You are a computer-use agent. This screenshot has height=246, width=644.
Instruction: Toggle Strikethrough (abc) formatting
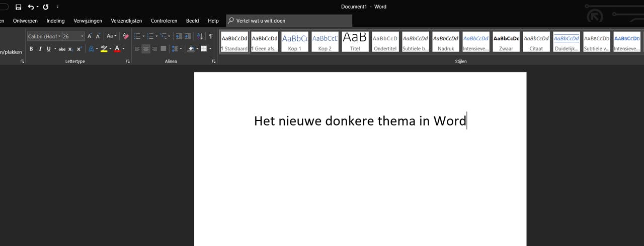click(x=62, y=49)
